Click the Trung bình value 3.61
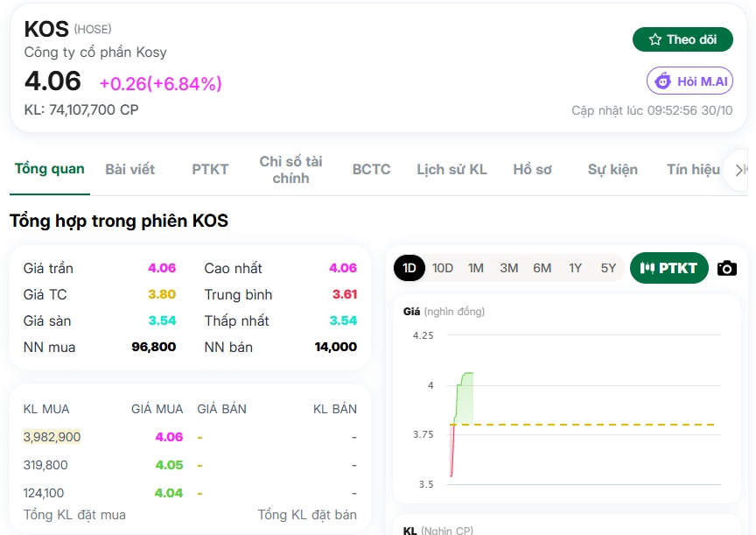 tap(345, 294)
